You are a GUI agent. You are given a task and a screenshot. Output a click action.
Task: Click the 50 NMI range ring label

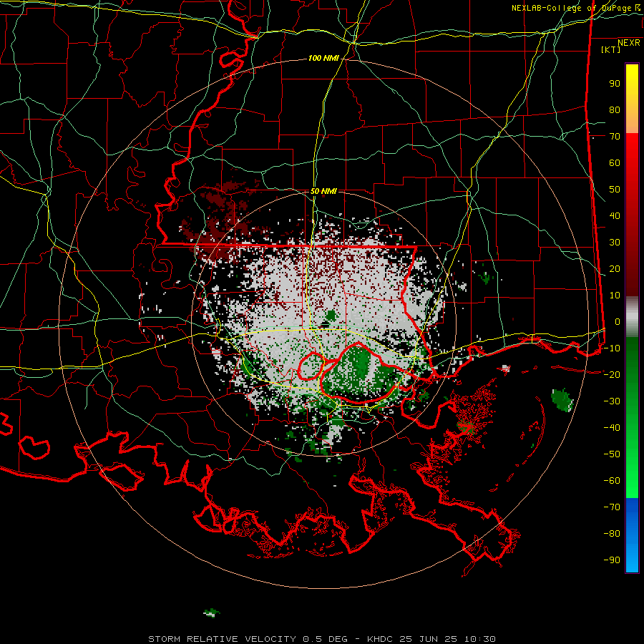[x=323, y=191]
